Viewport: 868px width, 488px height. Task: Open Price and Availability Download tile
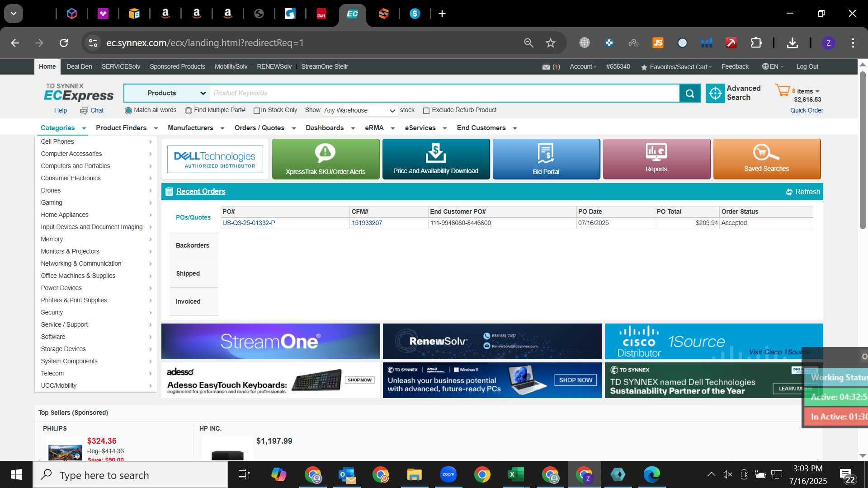pyautogui.click(x=436, y=159)
